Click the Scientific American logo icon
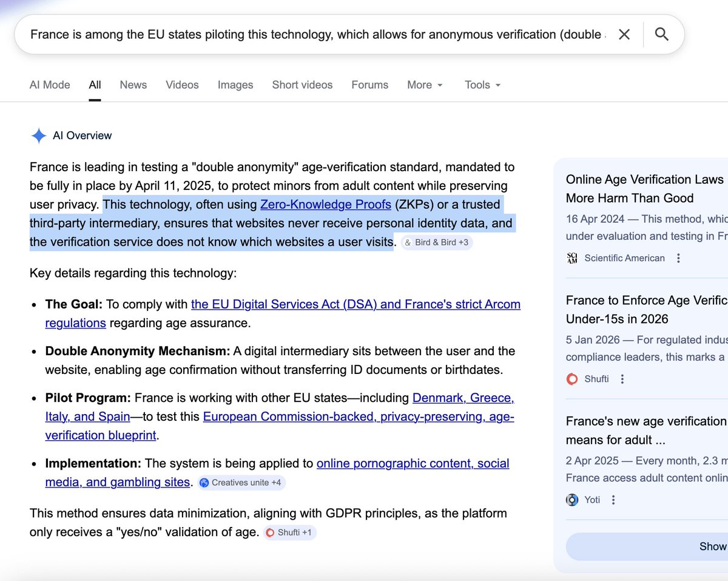The width and height of the screenshot is (728, 581). (572, 258)
